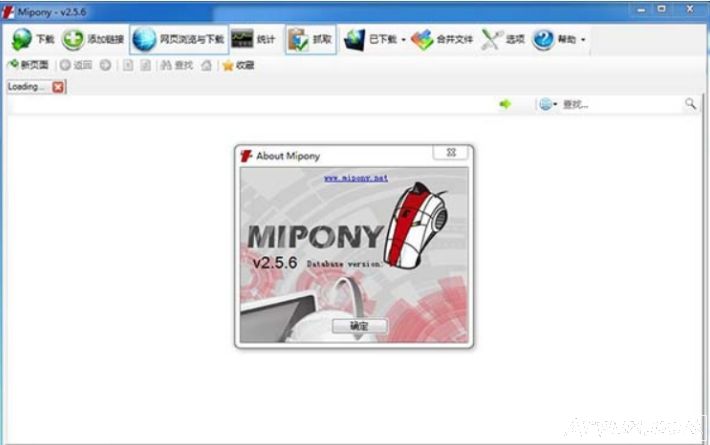
Task: Click the green go arrow
Action: coord(505,105)
